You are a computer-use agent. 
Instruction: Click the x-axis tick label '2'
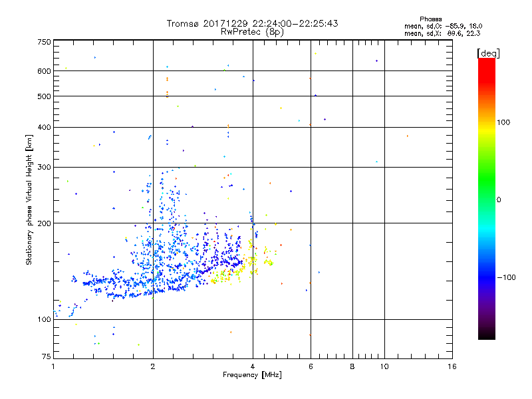point(153,366)
